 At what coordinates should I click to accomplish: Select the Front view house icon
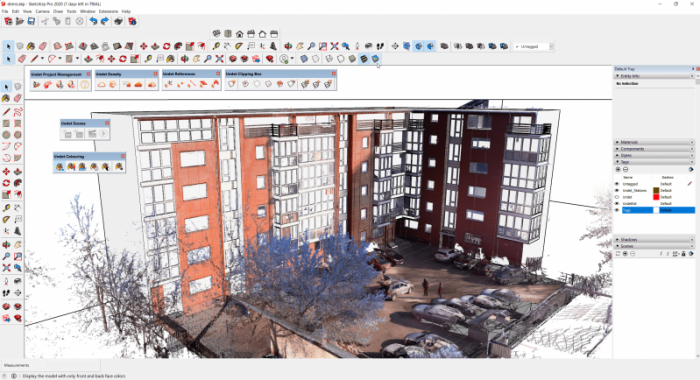[x=240, y=33]
